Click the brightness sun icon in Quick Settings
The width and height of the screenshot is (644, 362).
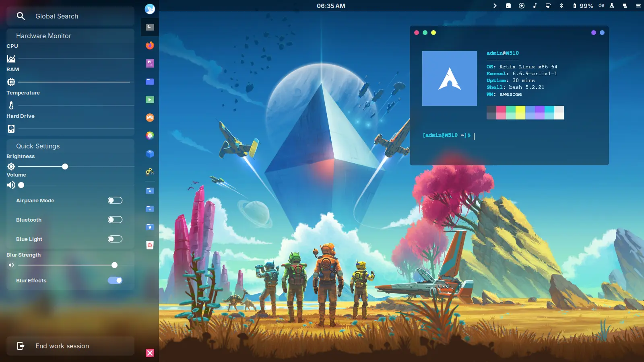tap(11, 167)
